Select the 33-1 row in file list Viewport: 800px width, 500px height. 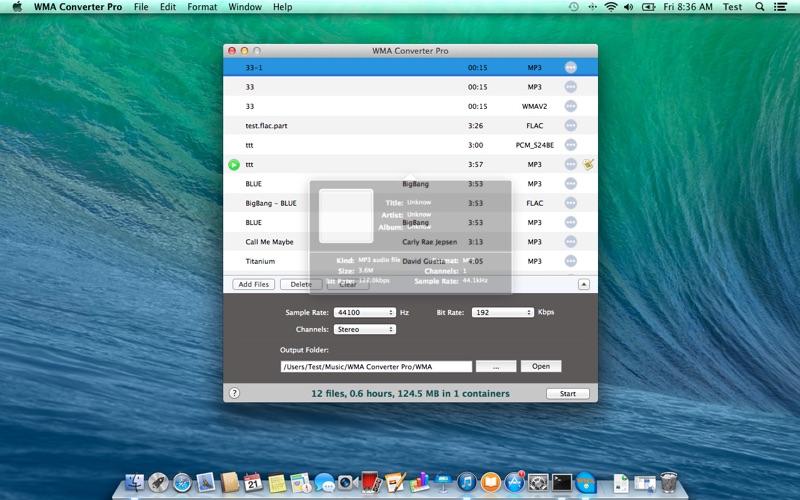pos(410,67)
